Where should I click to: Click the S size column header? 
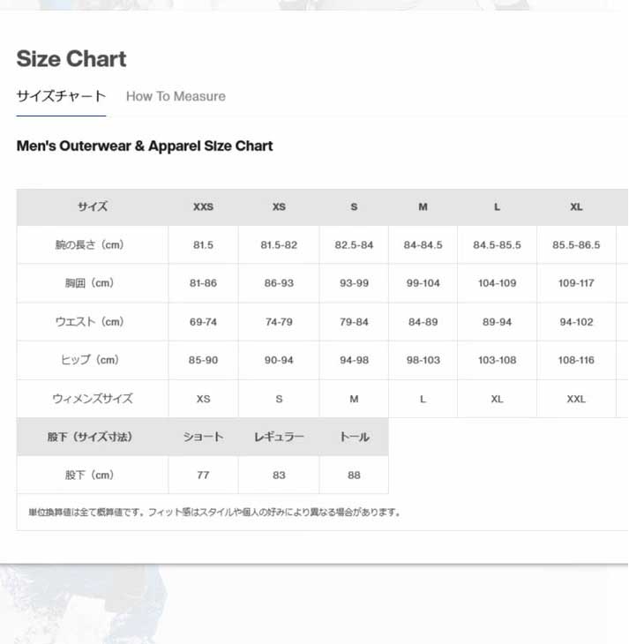(x=354, y=207)
